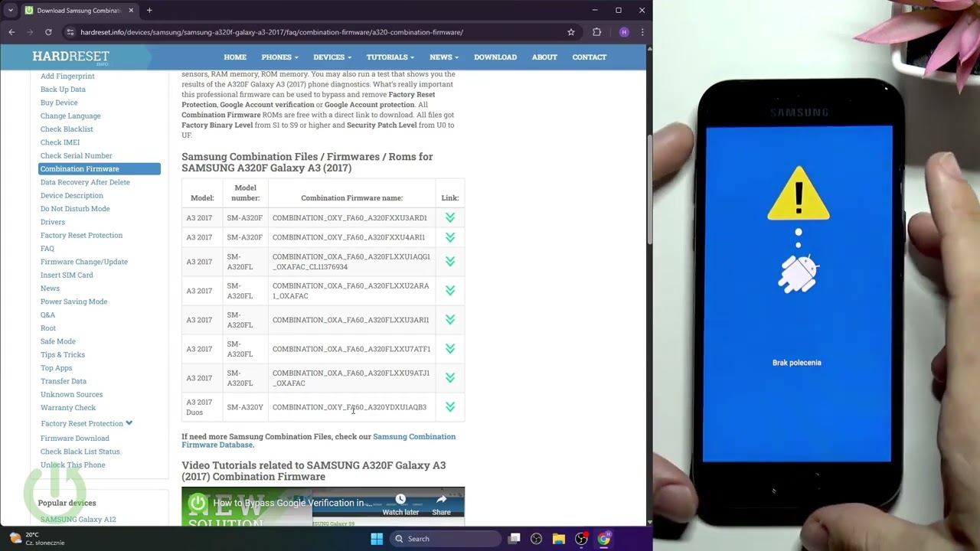Viewport: 980px width, 551px height.
Task: Expand the PHONES menu
Action: click(279, 57)
